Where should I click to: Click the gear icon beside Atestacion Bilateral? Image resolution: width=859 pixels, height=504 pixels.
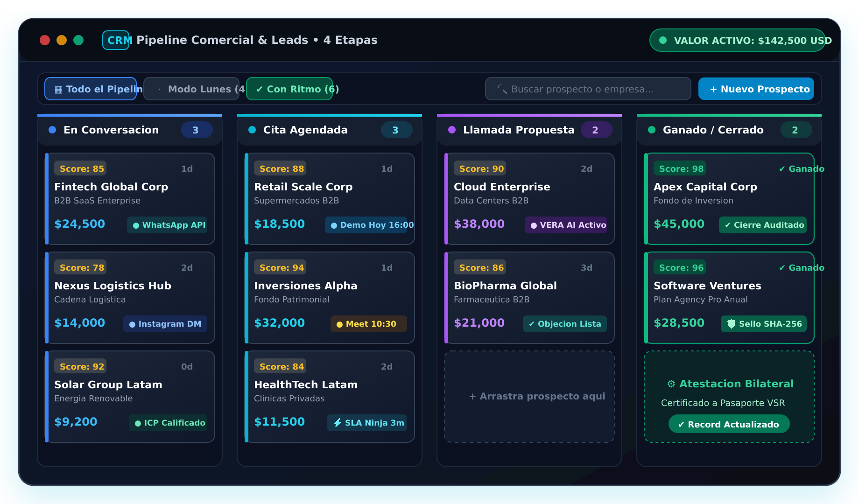click(671, 384)
